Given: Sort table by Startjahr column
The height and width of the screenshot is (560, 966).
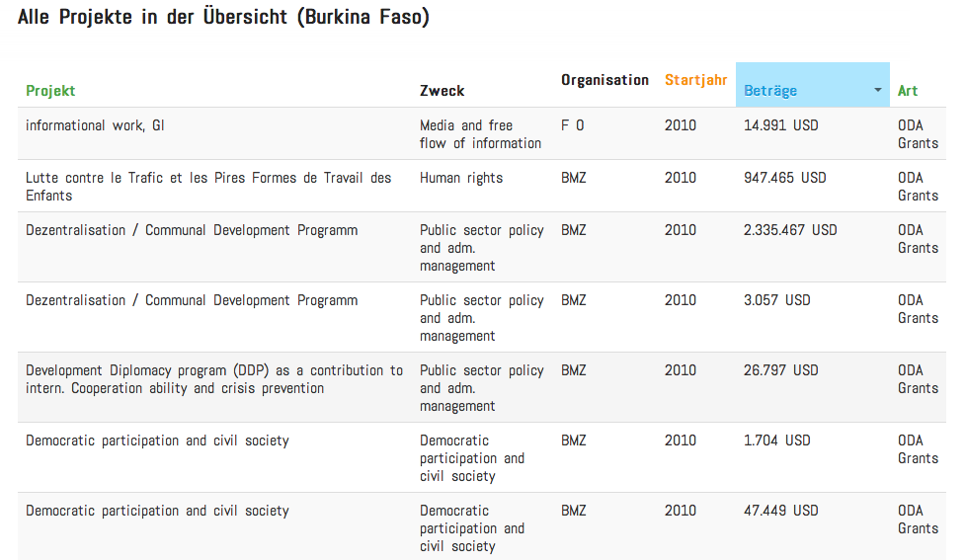Looking at the screenshot, I should (695, 80).
